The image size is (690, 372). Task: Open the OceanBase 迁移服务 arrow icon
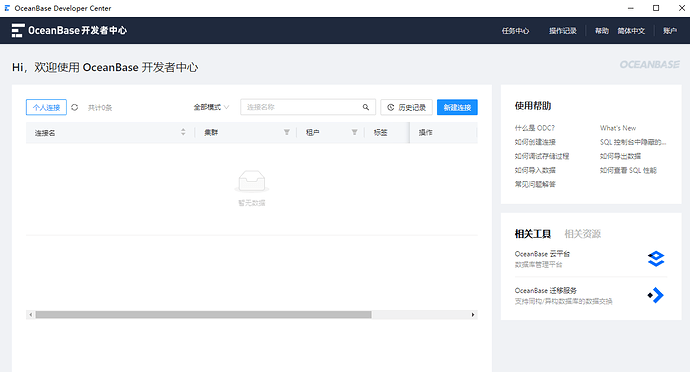point(655,295)
